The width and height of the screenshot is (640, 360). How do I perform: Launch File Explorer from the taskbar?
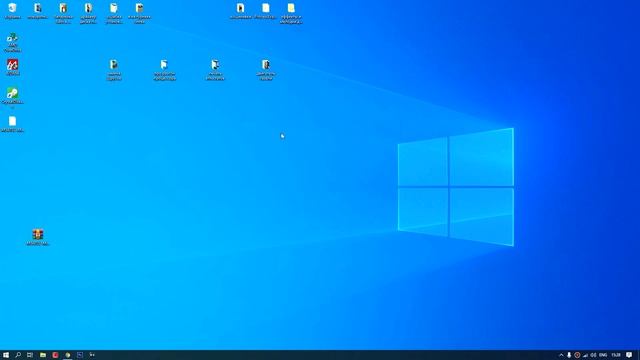coord(42,355)
